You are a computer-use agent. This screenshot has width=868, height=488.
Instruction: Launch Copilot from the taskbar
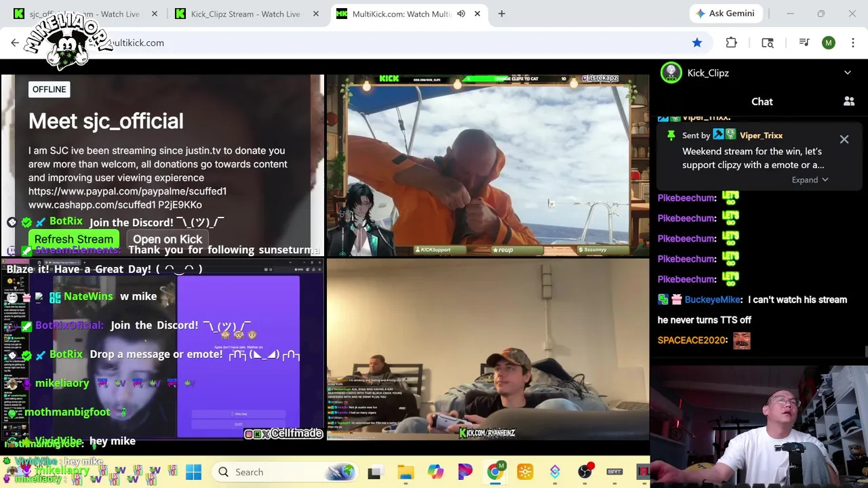[435, 472]
